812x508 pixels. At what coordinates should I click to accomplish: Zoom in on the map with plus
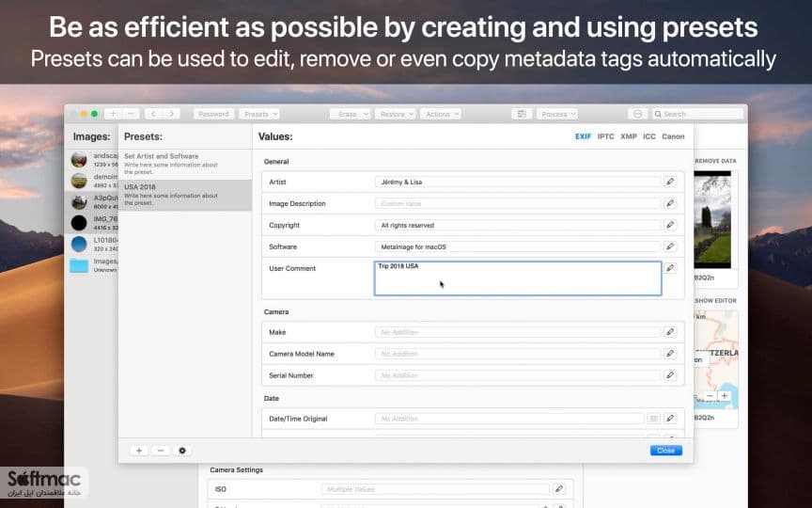point(725,396)
